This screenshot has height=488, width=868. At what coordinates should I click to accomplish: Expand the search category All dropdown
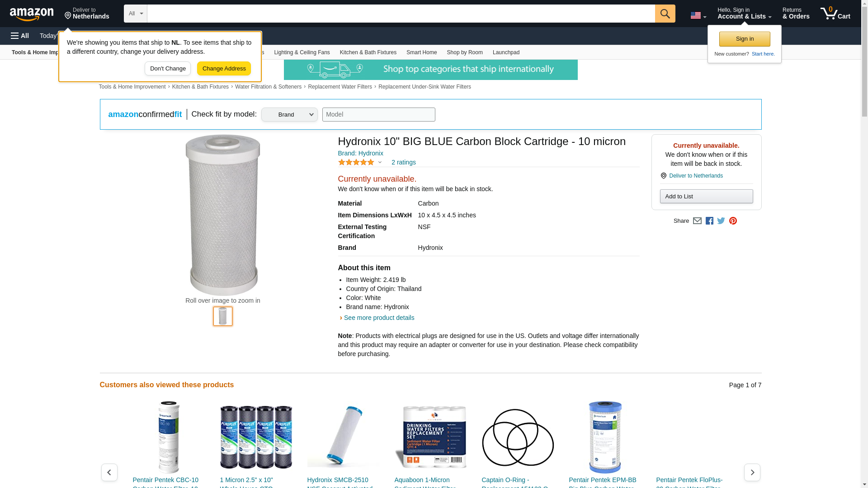click(136, 14)
